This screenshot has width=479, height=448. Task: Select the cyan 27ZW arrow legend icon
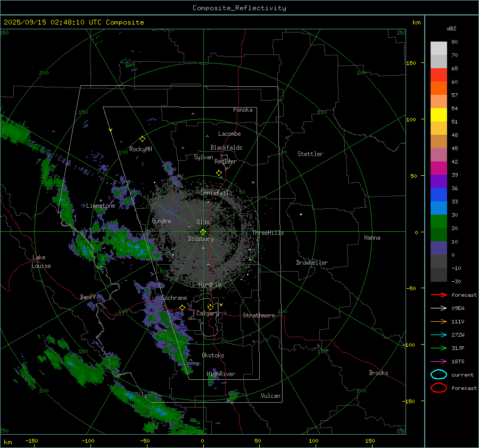tap(439, 335)
